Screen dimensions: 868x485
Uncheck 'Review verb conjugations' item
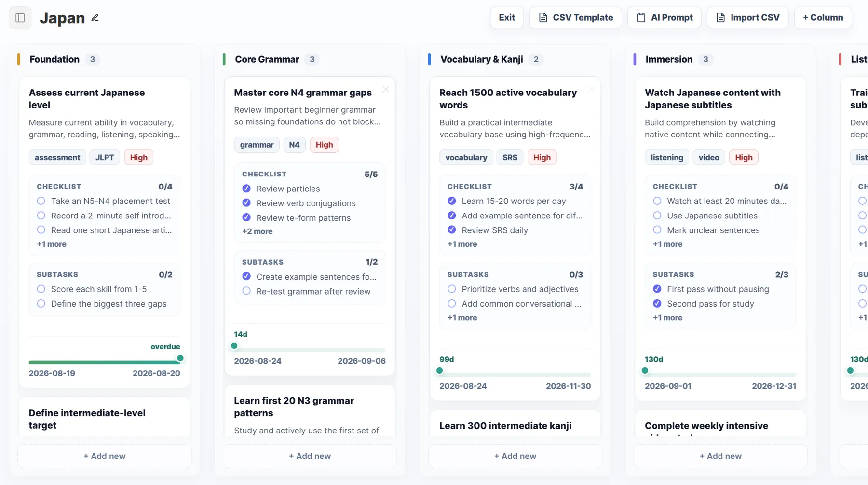(246, 203)
